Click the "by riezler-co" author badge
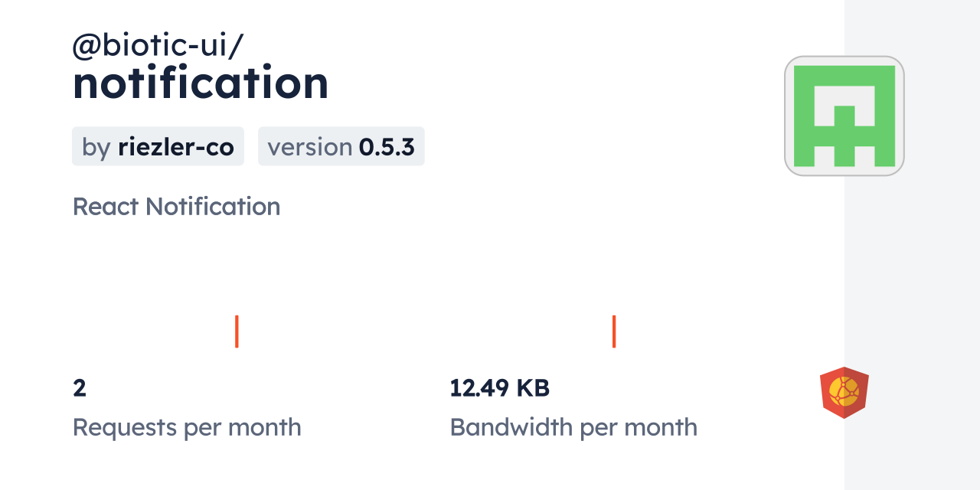The height and width of the screenshot is (490, 980). pos(158,146)
